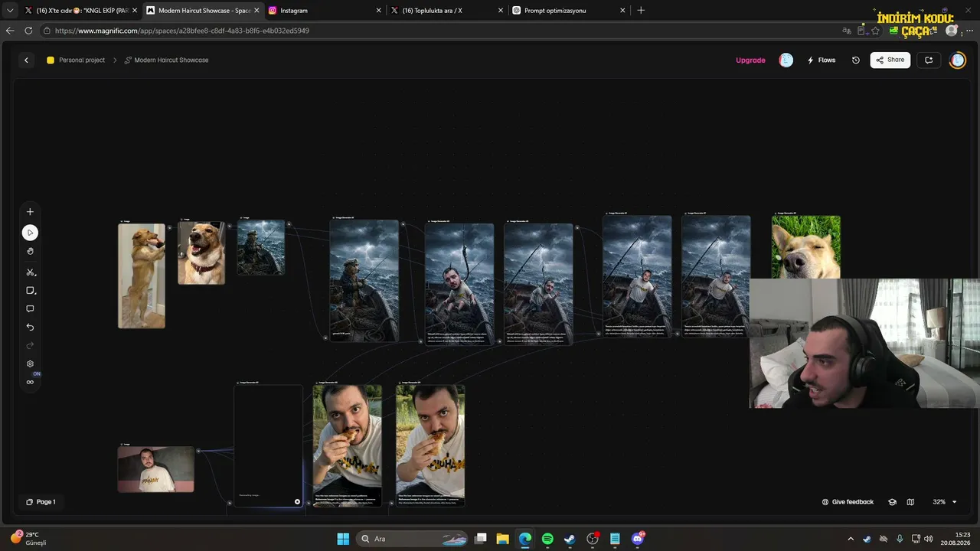Show hidden system tray icons
Image resolution: width=980 pixels, height=551 pixels.
[851, 539]
